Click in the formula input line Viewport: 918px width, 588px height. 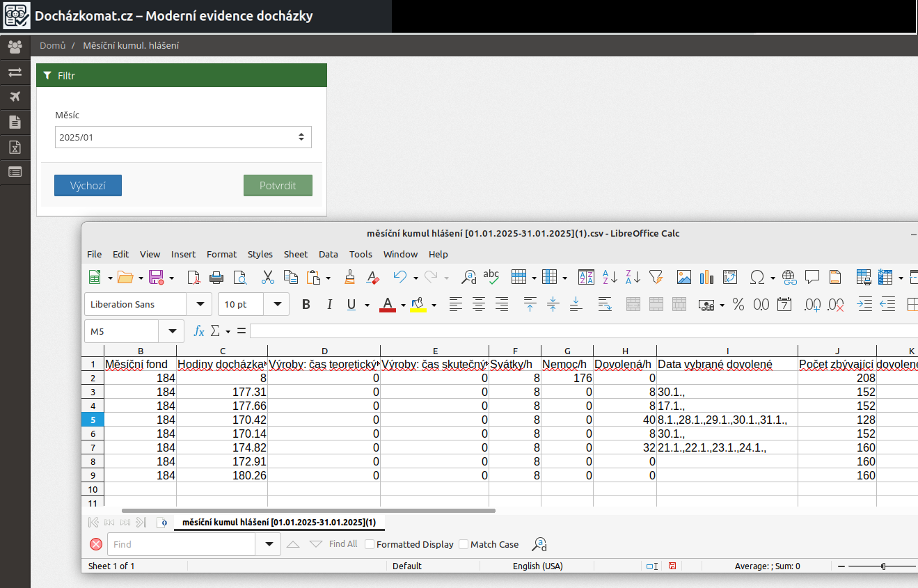[x=583, y=331]
